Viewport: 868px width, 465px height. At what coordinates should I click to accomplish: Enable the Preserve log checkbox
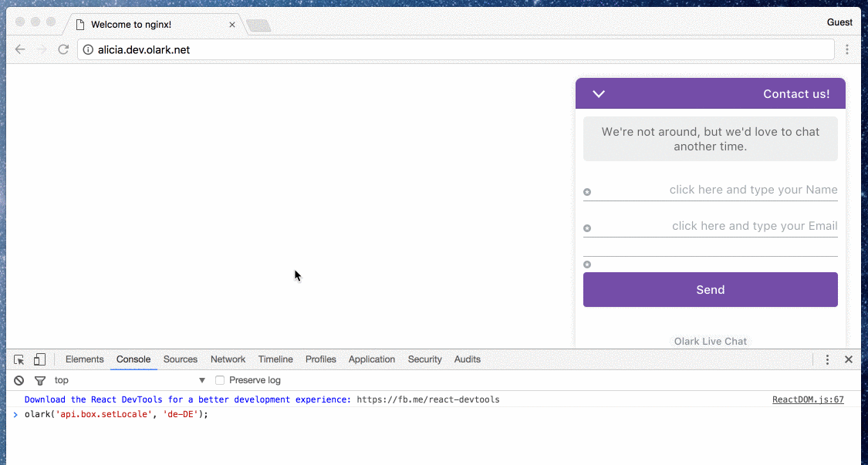pos(220,379)
